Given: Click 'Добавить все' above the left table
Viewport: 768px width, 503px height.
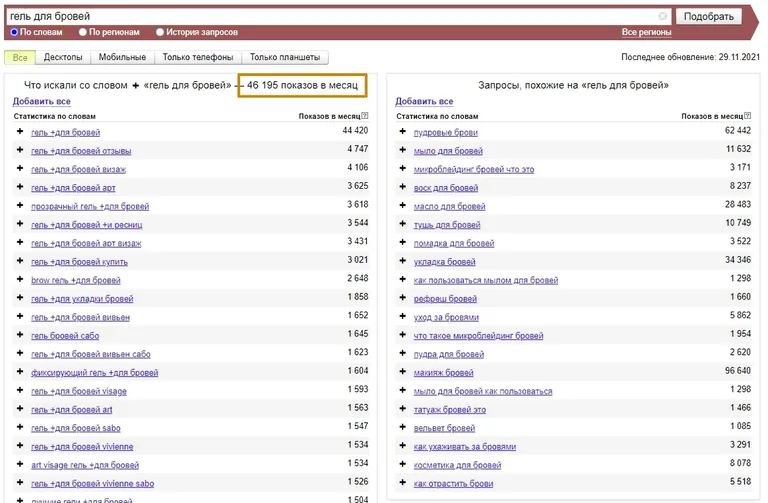Looking at the screenshot, I should pos(41,102).
